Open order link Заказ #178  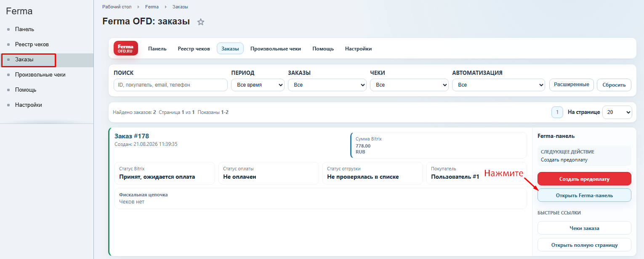tap(132, 136)
